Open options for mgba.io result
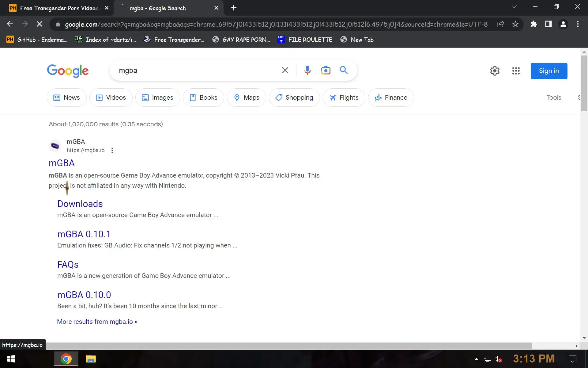This screenshot has height=368, width=588. (x=112, y=150)
